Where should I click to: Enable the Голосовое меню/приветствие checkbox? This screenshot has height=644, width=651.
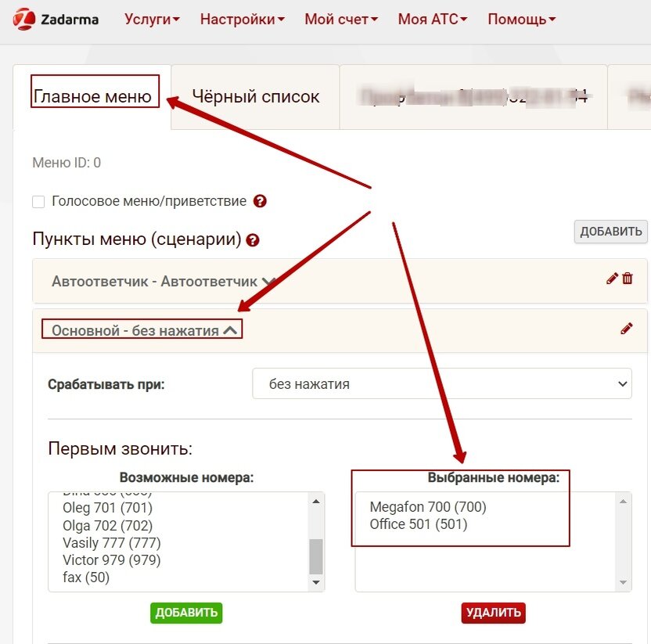(x=38, y=202)
